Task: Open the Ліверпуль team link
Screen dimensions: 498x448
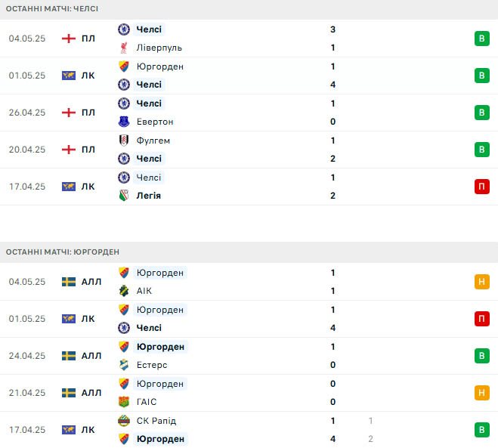Action: (x=159, y=48)
